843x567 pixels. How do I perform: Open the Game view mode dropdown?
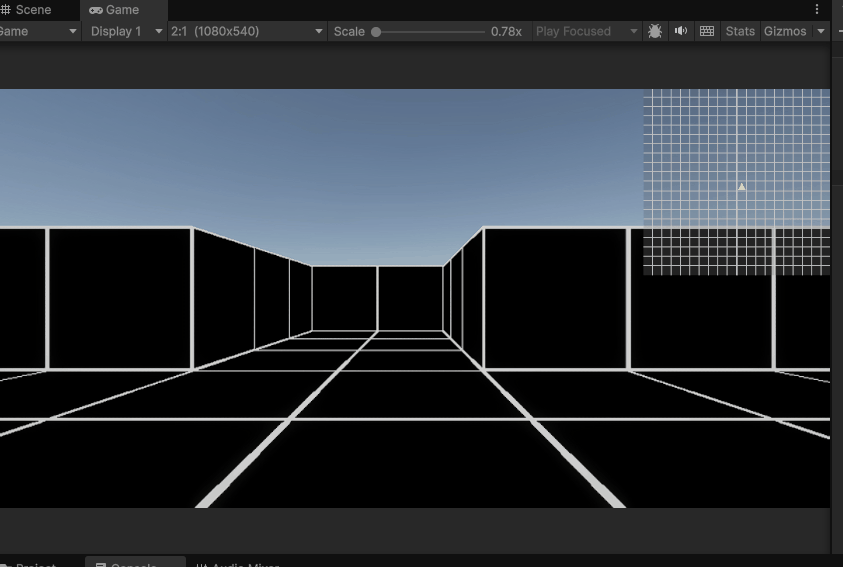coord(38,31)
